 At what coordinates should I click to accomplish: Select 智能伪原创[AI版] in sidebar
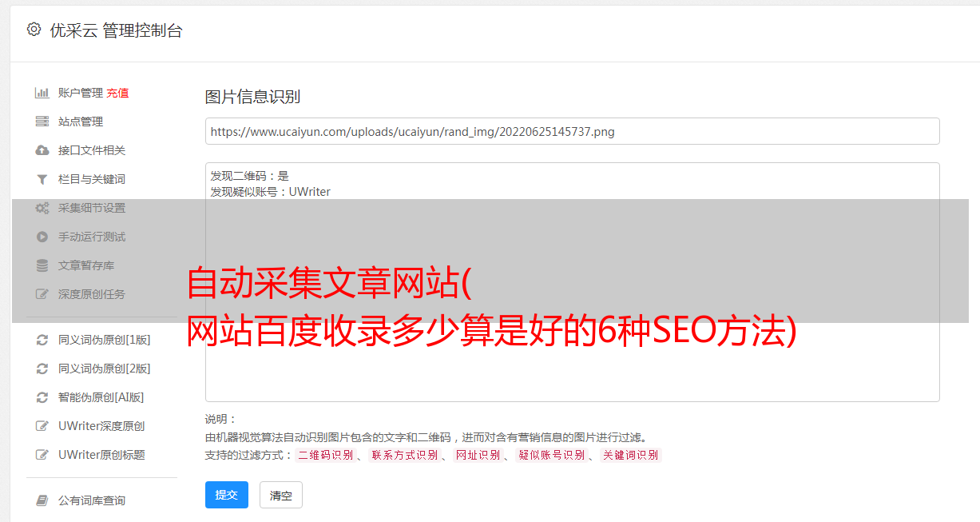tap(101, 397)
